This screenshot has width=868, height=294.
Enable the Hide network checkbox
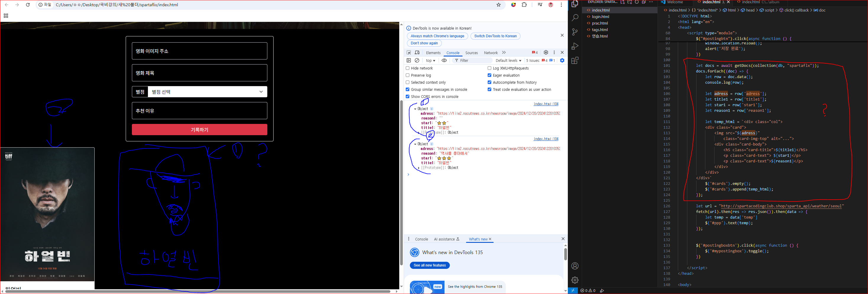(x=408, y=68)
